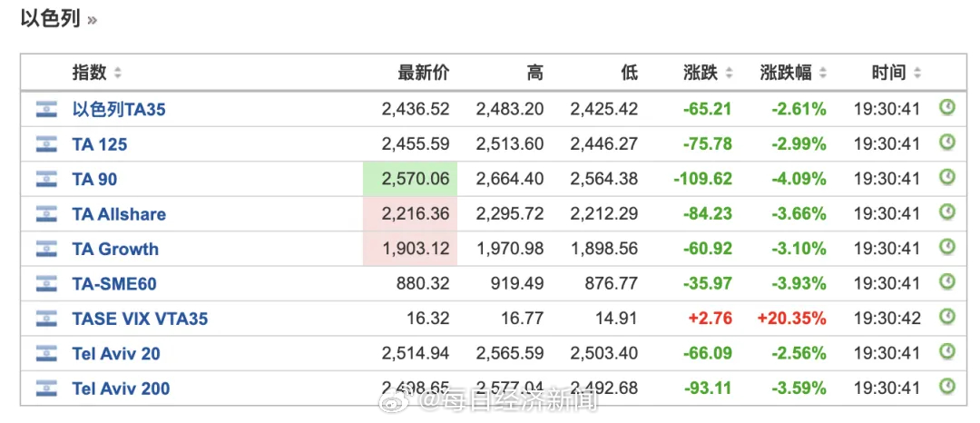Click the clock icon in the TA 125 row
Screen dimensions: 980x423
(947, 143)
